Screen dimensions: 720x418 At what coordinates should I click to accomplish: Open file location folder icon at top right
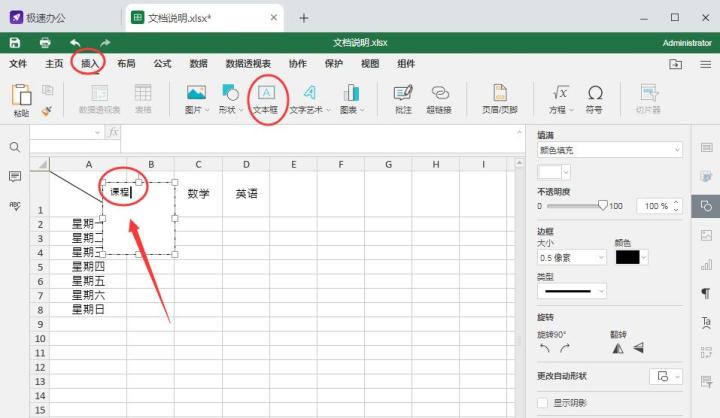[x=675, y=64]
